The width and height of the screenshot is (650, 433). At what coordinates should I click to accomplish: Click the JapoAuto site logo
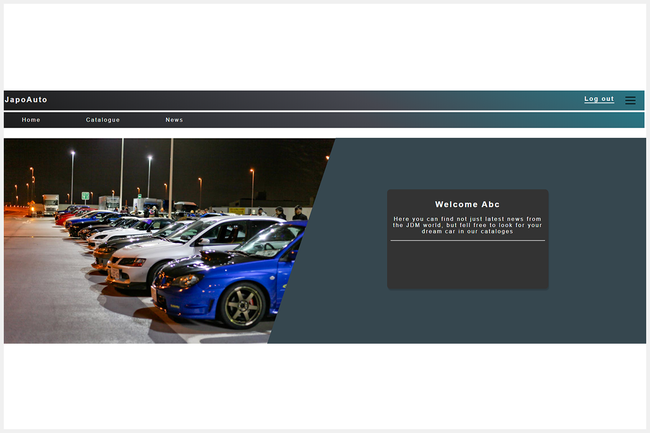point(26,100)
